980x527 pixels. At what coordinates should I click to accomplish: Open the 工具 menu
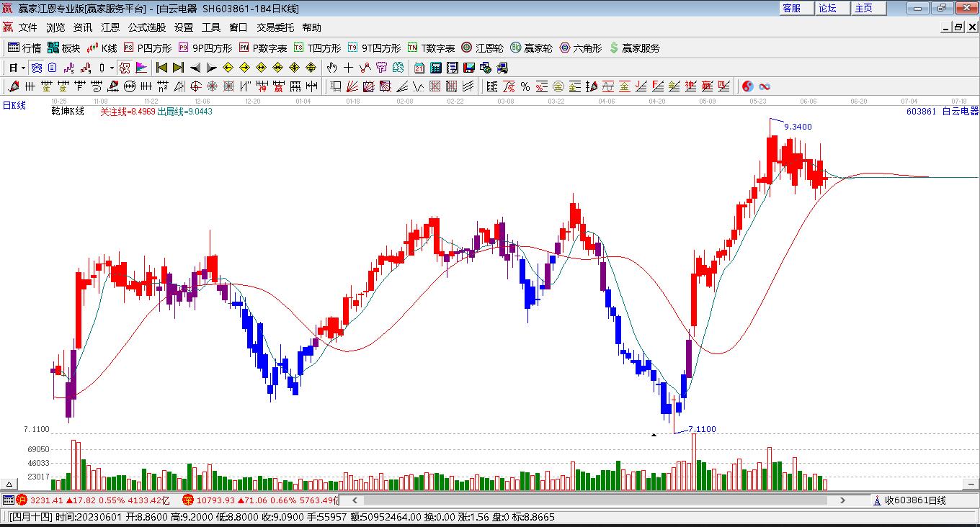(211, 27)
